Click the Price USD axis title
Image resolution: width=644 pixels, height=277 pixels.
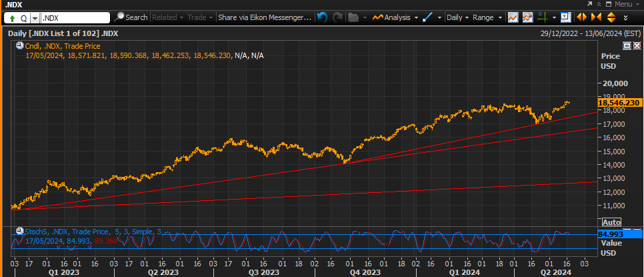[x=610, y=61]
